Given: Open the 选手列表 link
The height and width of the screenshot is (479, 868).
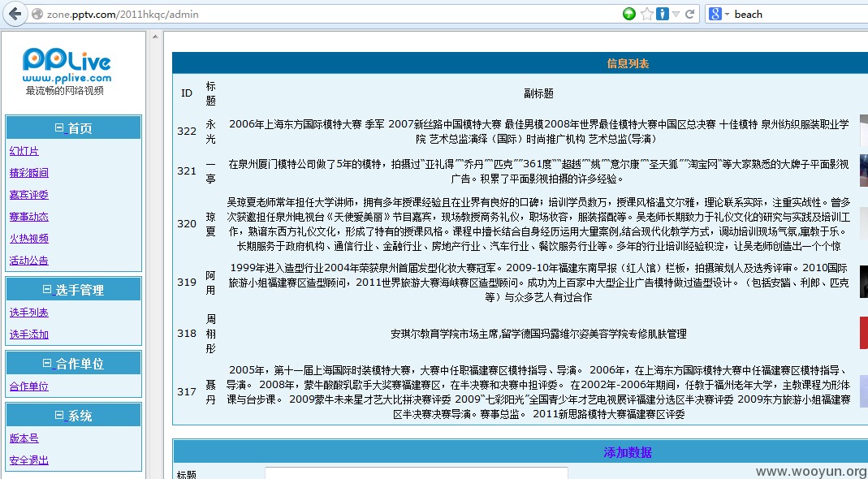Looking at the screenshot, I should click(28, 313).
